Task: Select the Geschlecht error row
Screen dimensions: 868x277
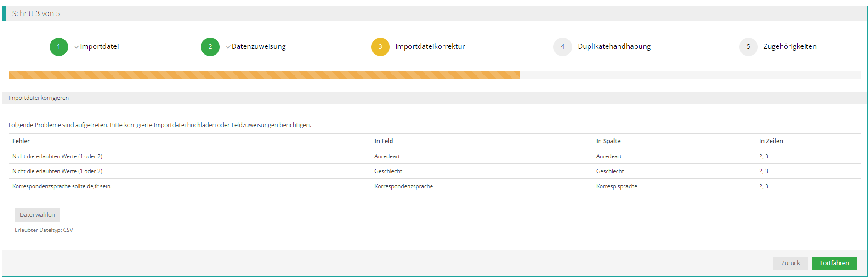Action: [434, 171]
